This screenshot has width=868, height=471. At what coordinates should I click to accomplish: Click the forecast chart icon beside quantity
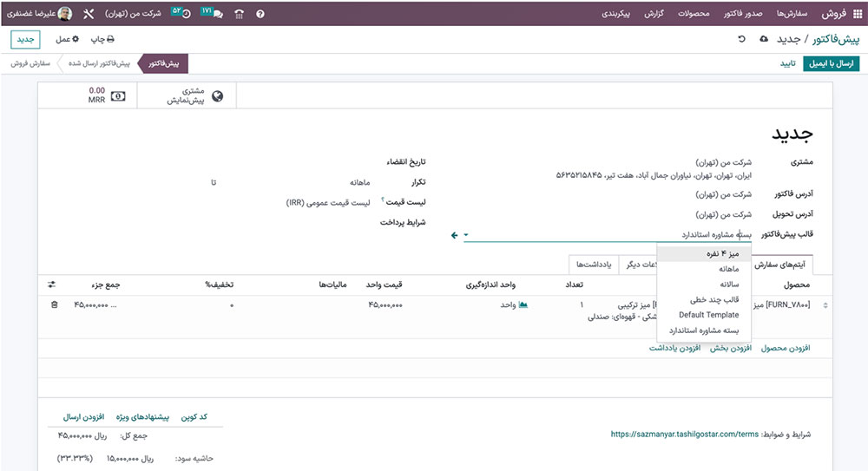523,304
